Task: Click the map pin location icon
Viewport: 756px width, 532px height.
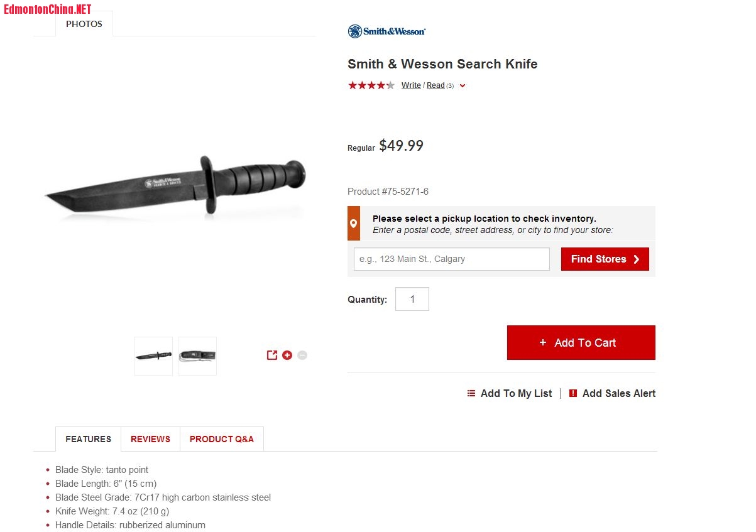Action: [x=354, y=223]
